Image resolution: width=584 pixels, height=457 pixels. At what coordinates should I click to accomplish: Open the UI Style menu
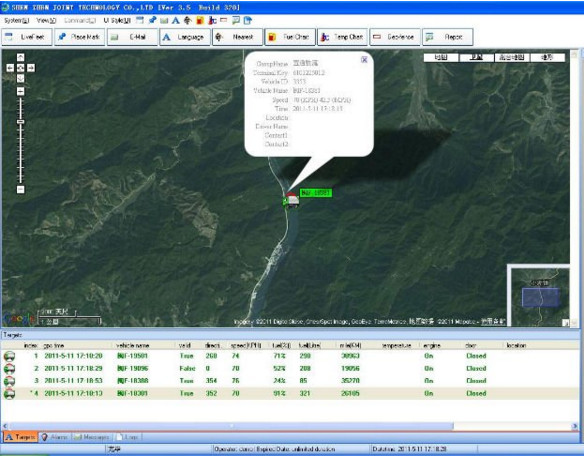point(117,20)
